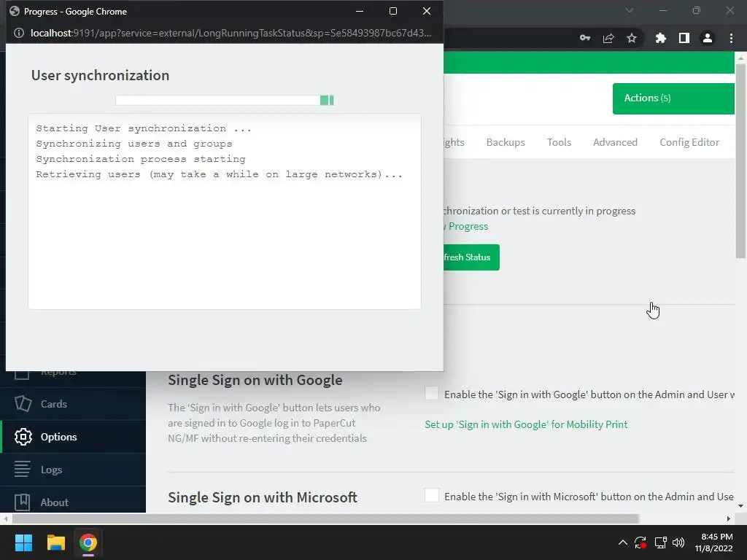Select Logs in the left sidebar
Screen dimensions: 747x560
(73, 470)
